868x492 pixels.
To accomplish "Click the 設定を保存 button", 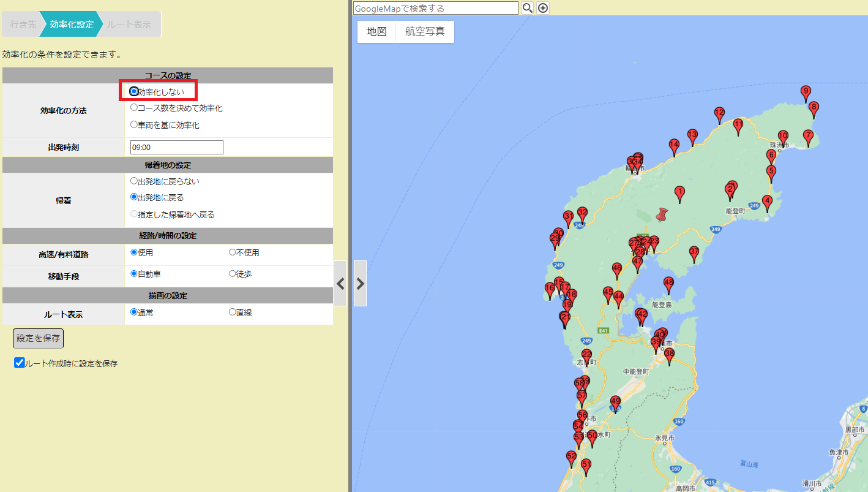I will pyautogui.click(x=38, y=338).
